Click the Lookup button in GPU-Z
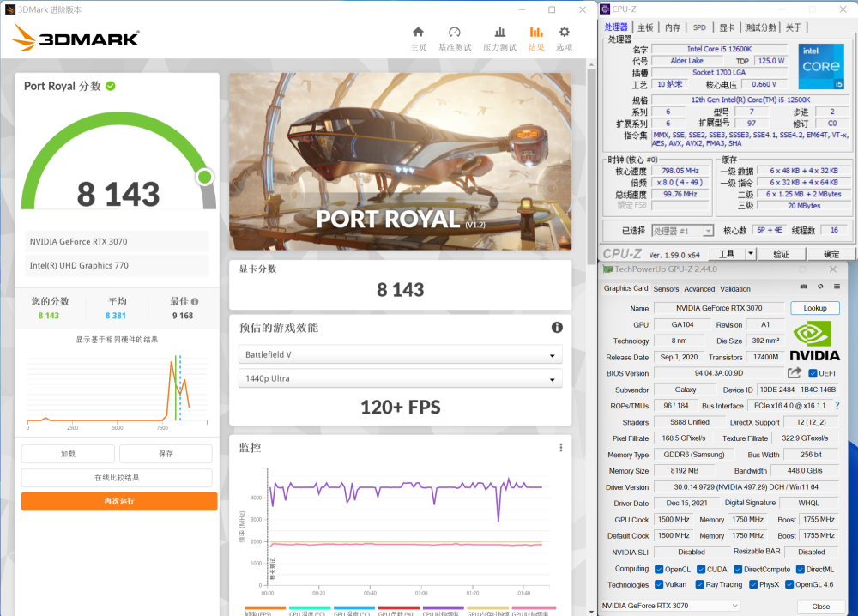Viewport: 858px width, 616px height. (814, 308)
